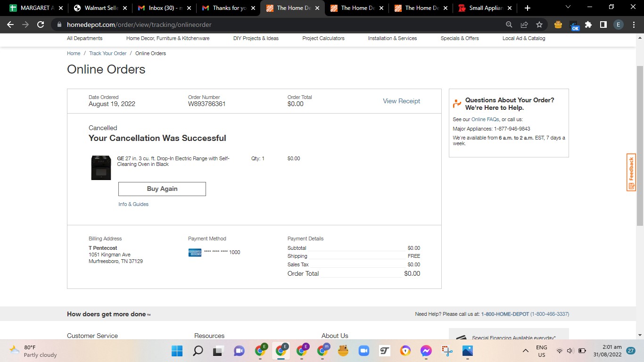The height and width of the screenshot is (362, 644).
Task: Open the tab search dropdown chevron
Action: point(568,7)
